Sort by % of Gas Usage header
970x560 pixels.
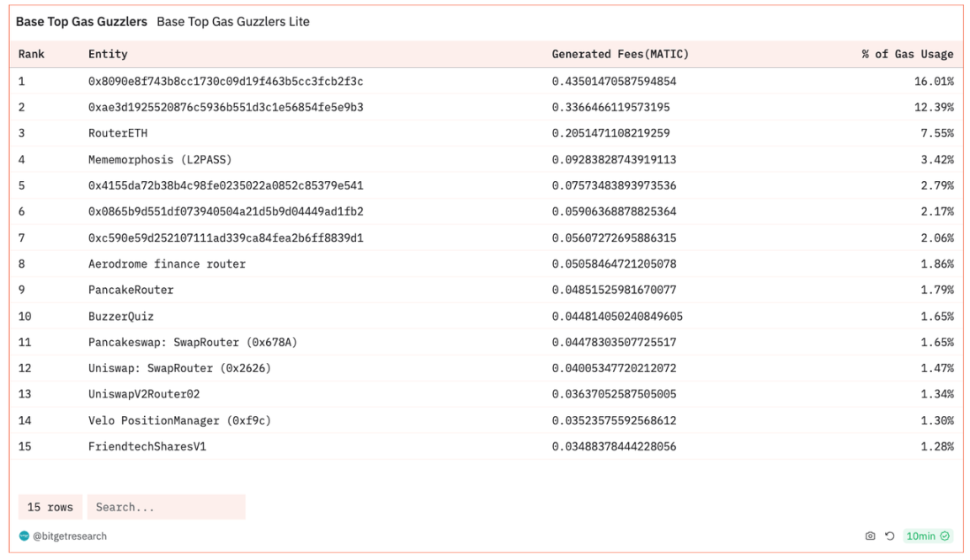tap(907, 54)
